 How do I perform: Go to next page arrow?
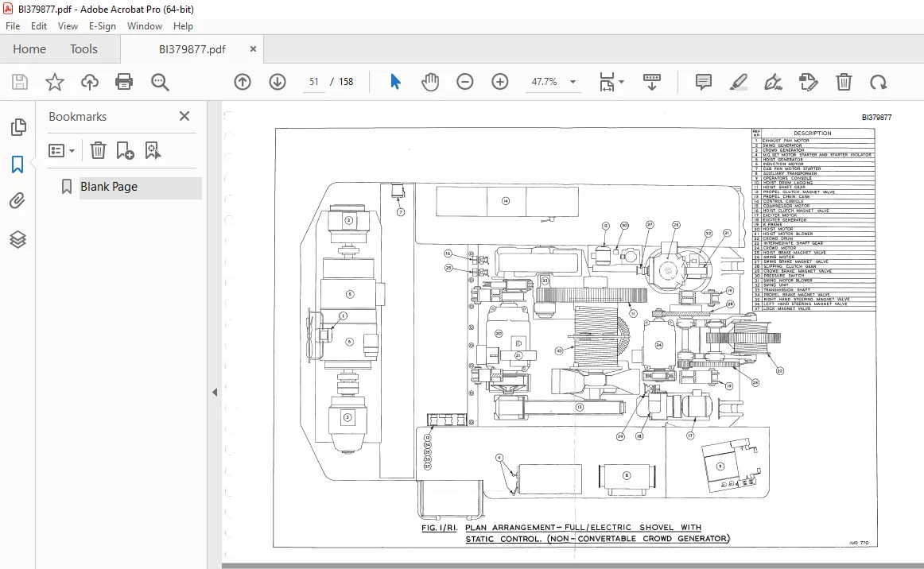(x=278, y=82)
